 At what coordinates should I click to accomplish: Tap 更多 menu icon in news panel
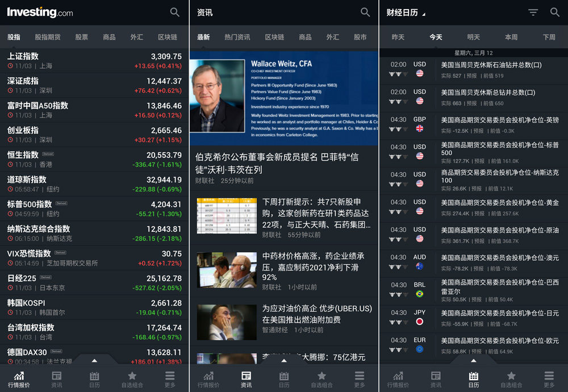[360, 379]
